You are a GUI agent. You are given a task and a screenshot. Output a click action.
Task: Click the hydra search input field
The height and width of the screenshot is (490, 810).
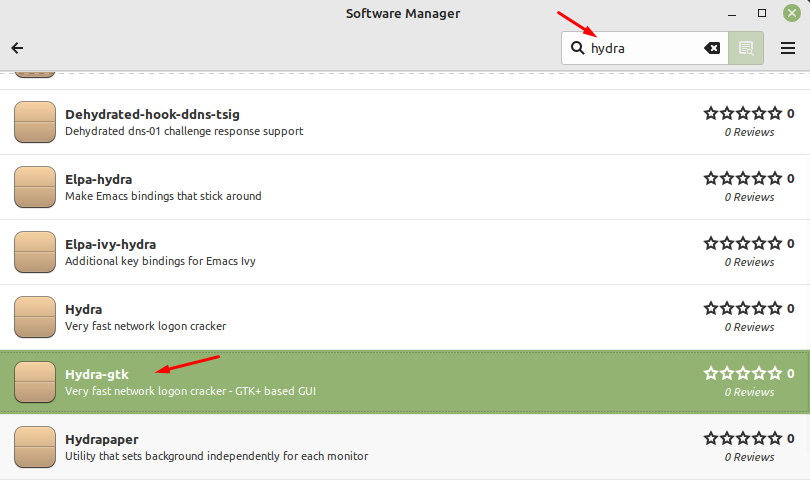point(640,48)
